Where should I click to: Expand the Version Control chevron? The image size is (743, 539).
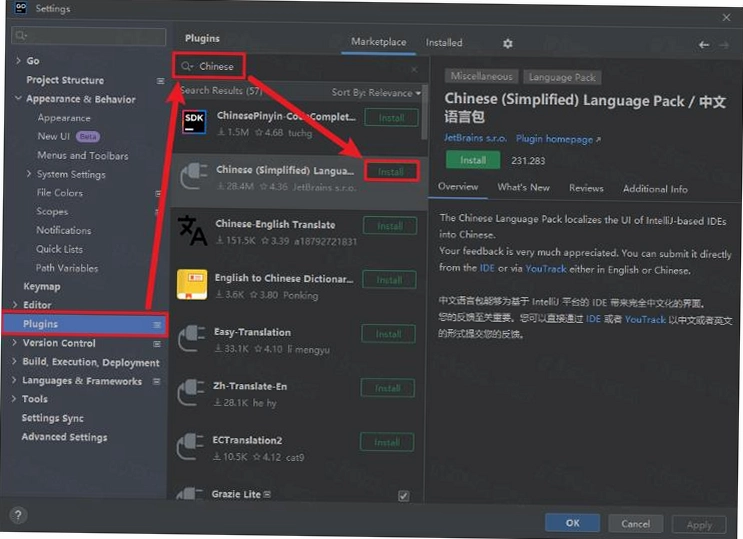pos(15,342)
